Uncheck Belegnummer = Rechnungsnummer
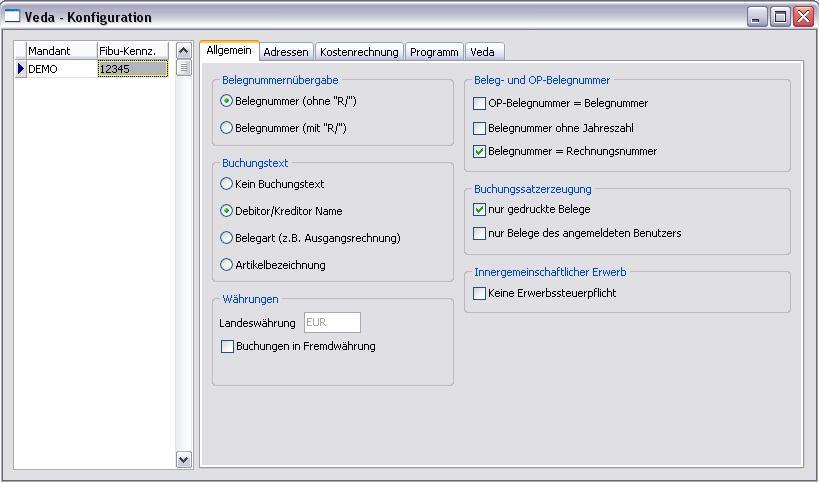 point(480,152)
